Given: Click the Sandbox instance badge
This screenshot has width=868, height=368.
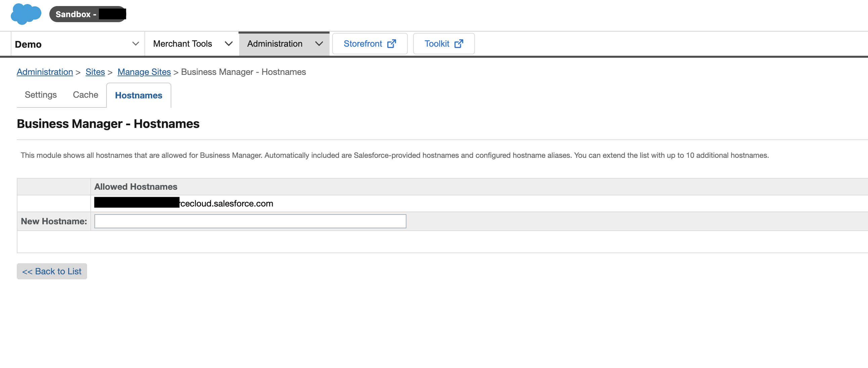Looking at the screenshot, I should pyautogui.click(x=88, y=14).
